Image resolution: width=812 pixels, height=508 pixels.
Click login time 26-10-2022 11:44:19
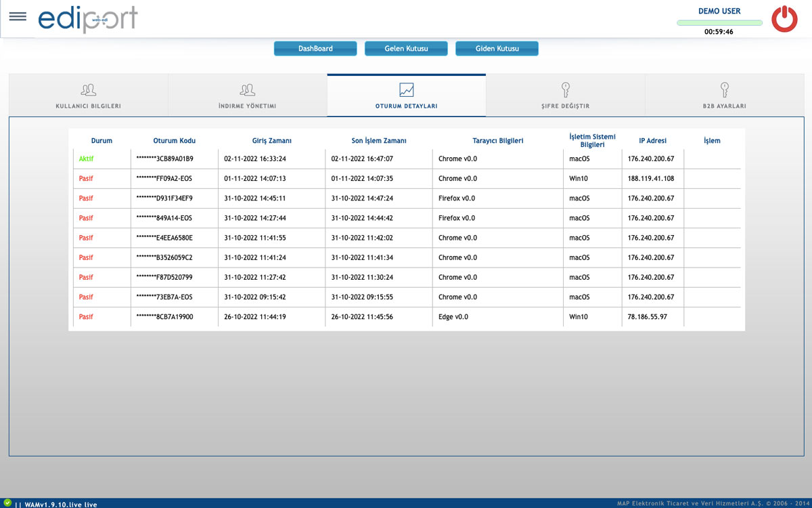coord(255,316)
